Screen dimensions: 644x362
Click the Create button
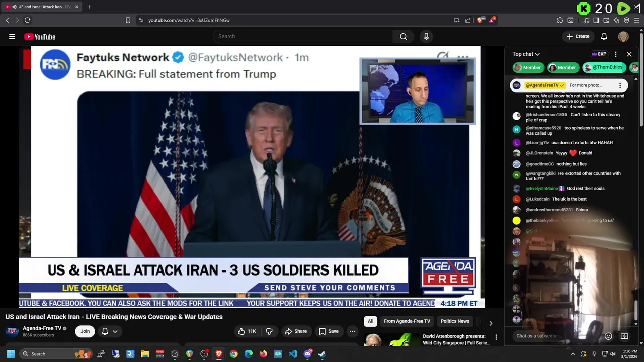click(x=578, y=36)
